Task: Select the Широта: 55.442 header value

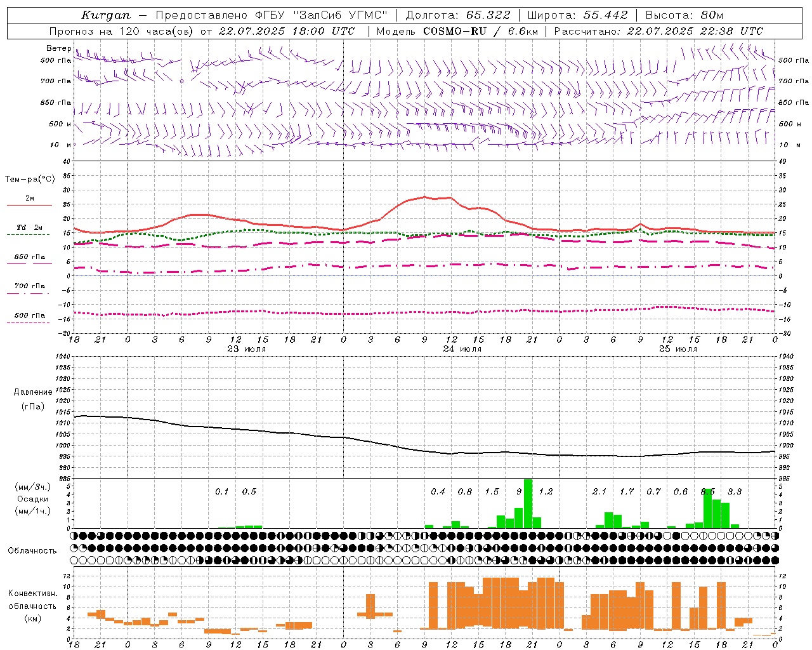Action: pos(577,15)
